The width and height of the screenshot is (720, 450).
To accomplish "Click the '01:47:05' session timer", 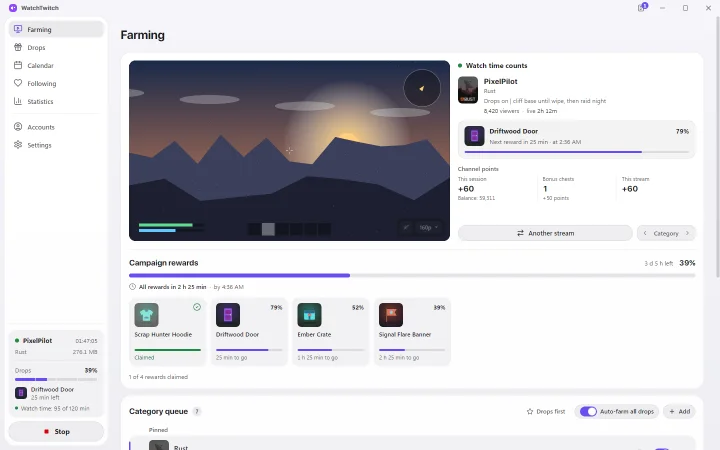I will [x=86, y=341].
